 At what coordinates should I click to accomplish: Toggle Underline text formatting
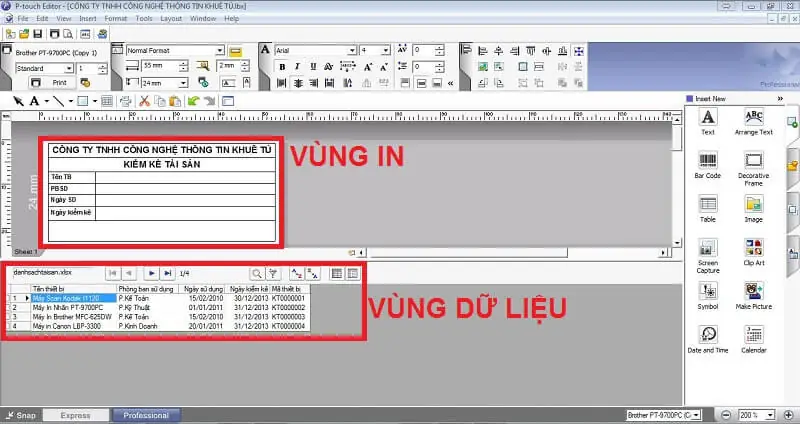click(313, 67)
